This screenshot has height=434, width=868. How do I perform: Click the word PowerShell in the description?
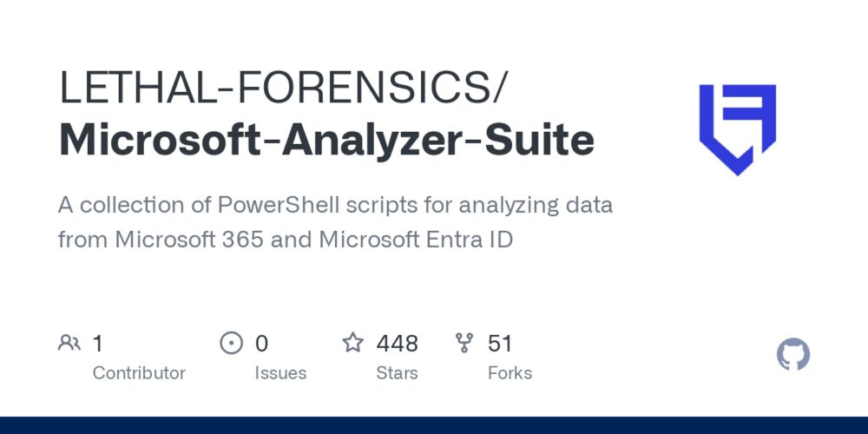279,205
